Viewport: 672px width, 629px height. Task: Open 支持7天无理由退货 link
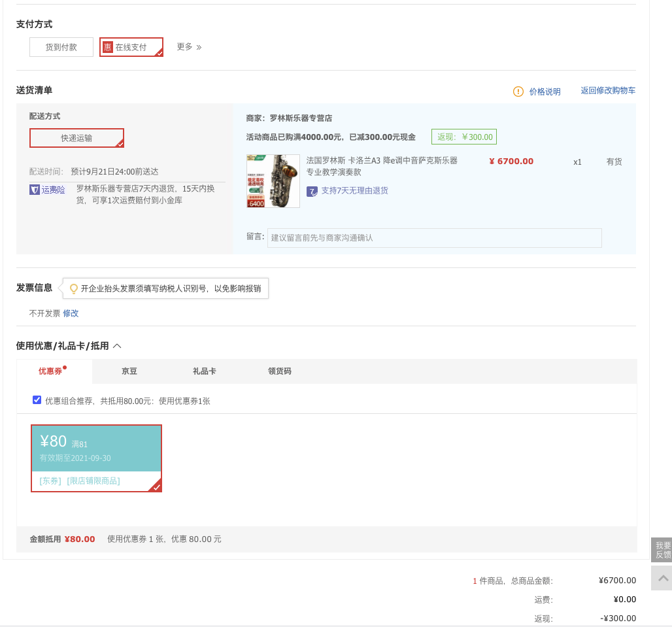[x=354, y=191]
